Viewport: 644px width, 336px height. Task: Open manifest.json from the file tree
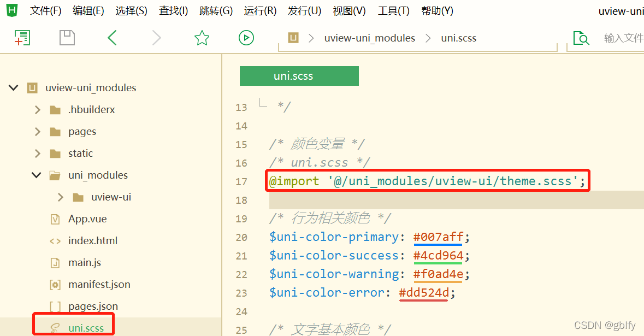click(x=99, y=284)
